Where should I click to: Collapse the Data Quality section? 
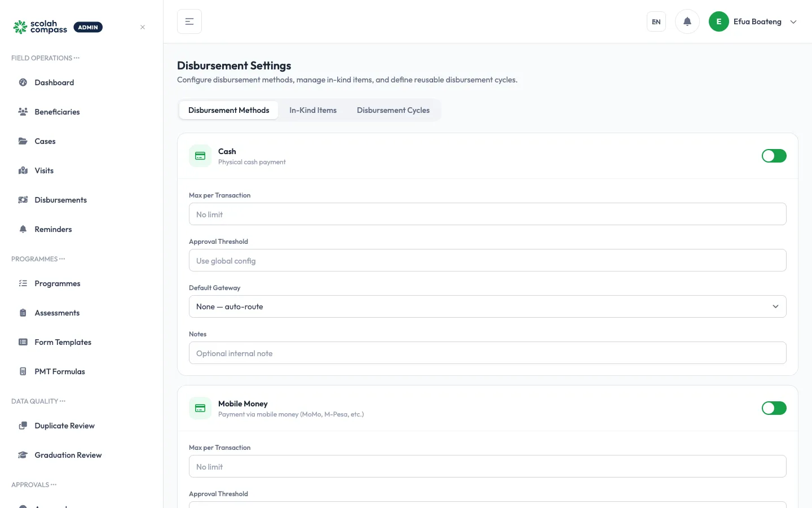38,401
